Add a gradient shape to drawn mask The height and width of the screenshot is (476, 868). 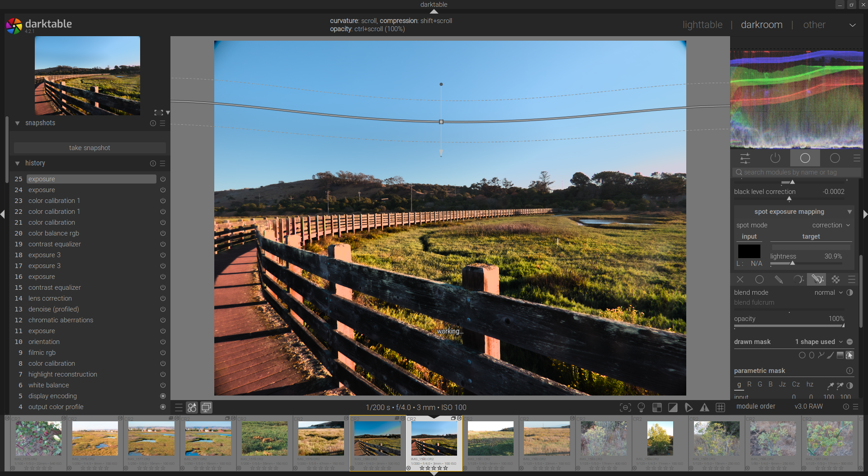[840, 355]
